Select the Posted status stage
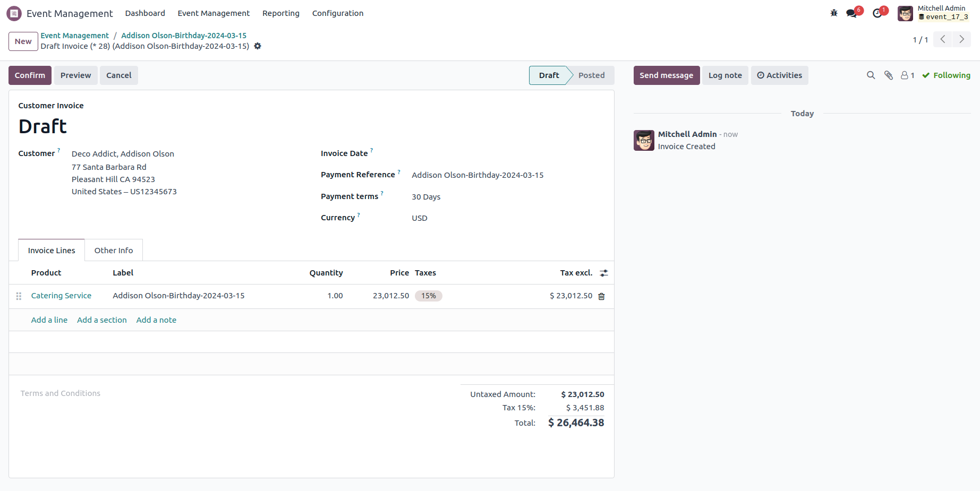 click(x=591, y=75)
